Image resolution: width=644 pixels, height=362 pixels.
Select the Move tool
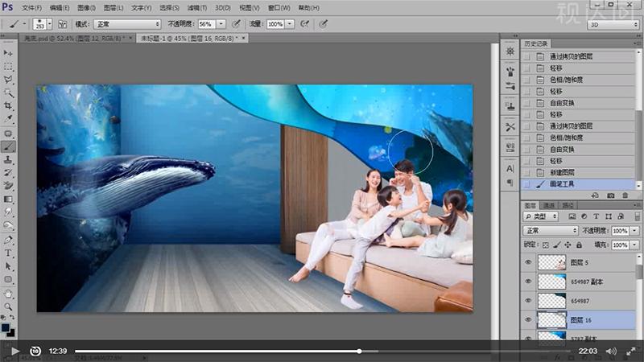click(x=9, y=53)
